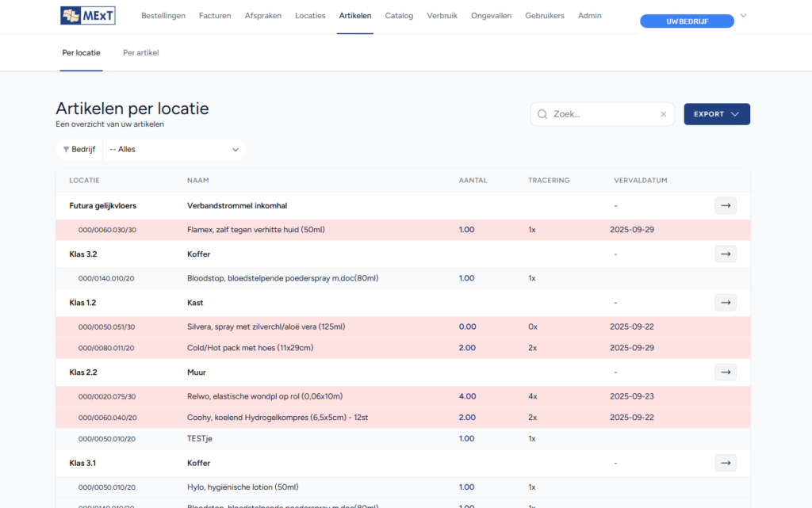Expand the Bedrijf '-- Alles' dropdown
The height and width of the screenshot is (508, 812).
174,150
